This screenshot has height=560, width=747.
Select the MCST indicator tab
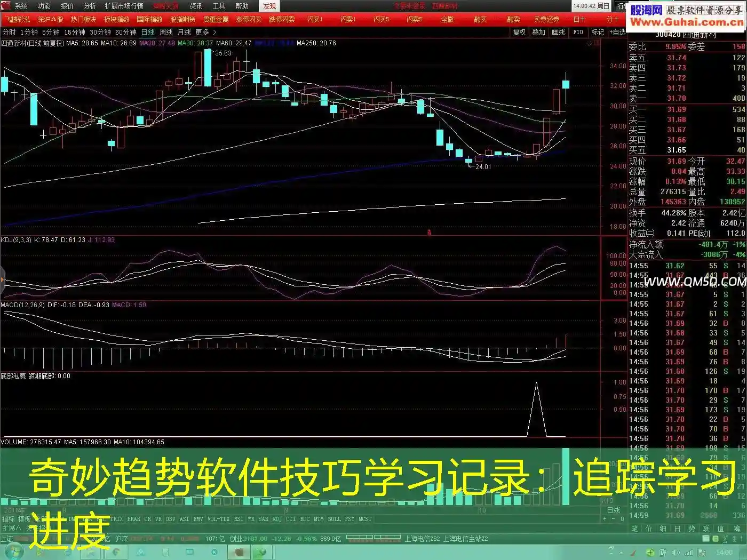365,519
